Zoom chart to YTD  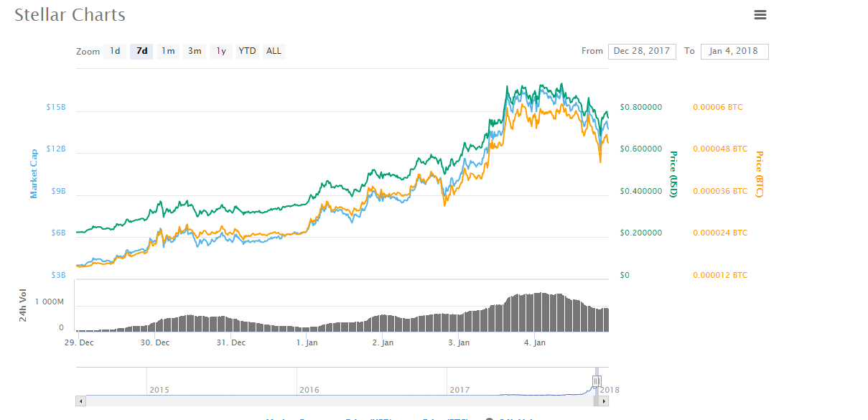pos(247,51)
